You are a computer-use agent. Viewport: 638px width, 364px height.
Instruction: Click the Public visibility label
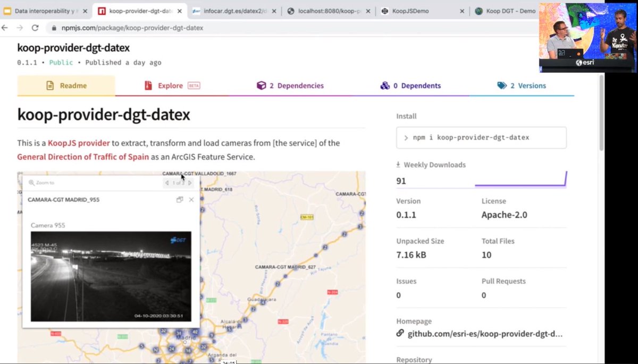pyautogui.click(x=61, y=62)
